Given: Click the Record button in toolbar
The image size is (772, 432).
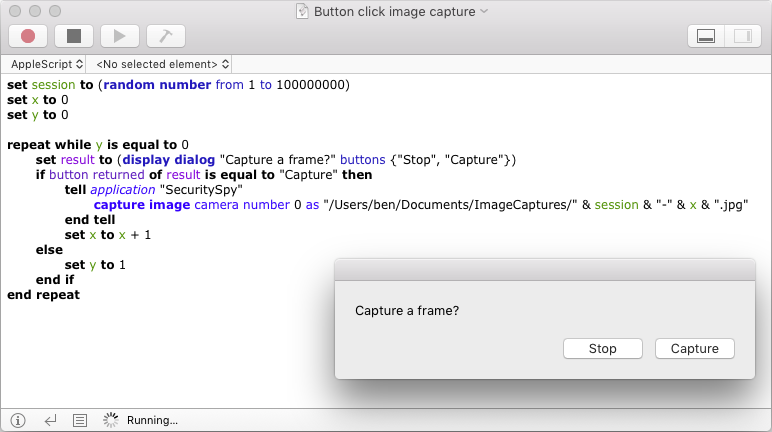Looking at the screenshot, I should click(28, 36).
